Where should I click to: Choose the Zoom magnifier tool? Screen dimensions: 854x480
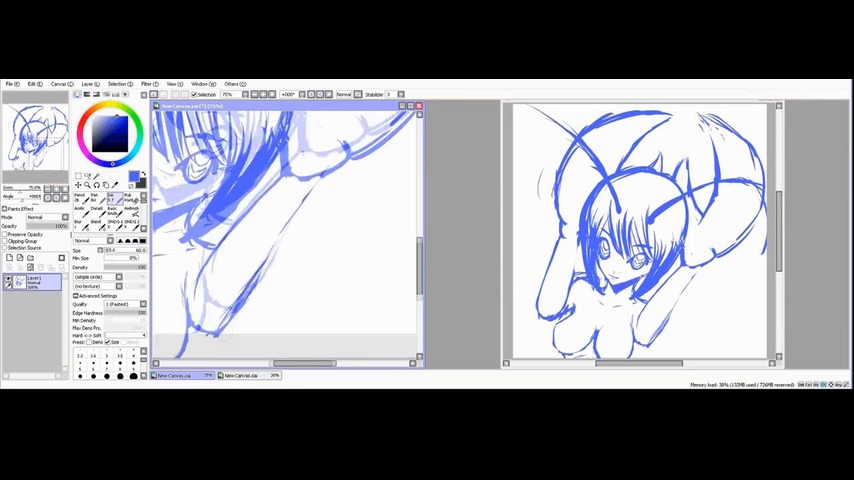(x=87, y=185)
